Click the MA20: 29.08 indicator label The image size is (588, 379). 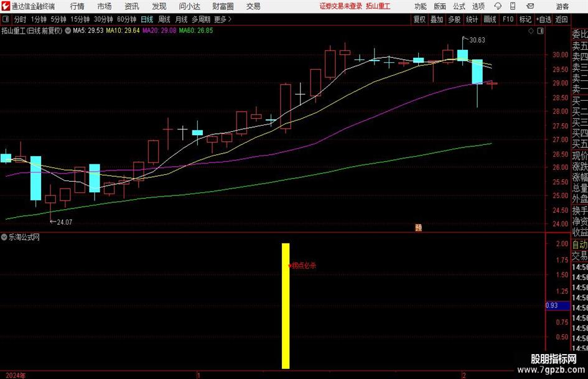159,30
